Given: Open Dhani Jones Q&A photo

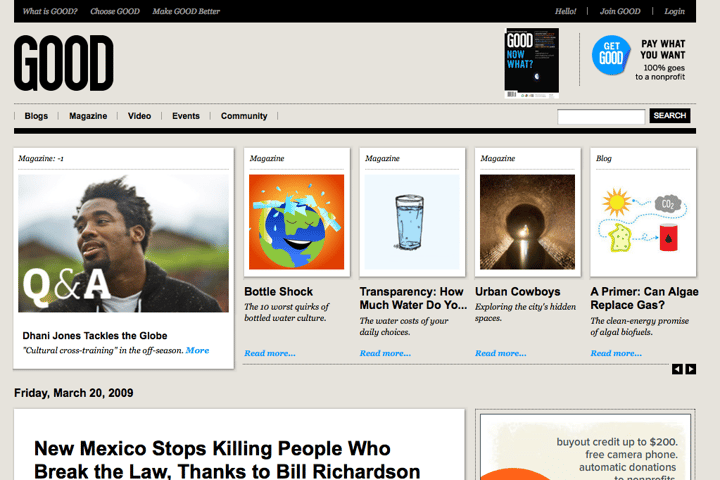Looking at the screenshot, I should (124, 243).
